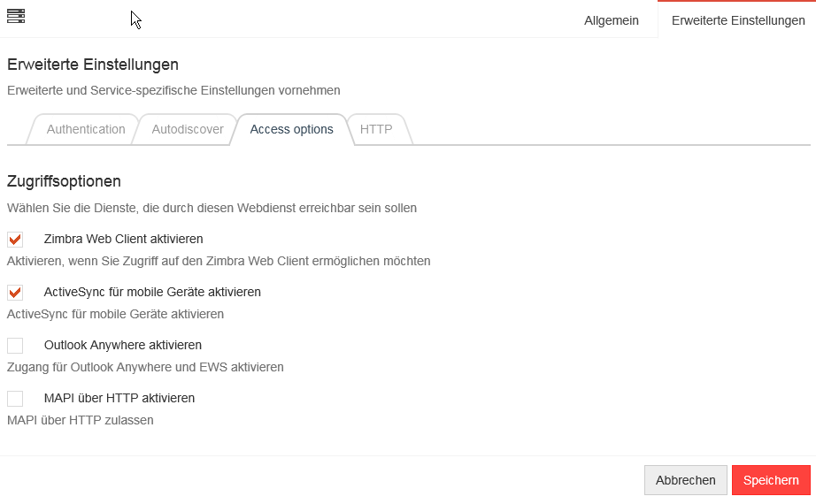Viewport: 816px width, 504px height.
Task: Save settings with the Speichern button
Action: (x=771, y=480)
